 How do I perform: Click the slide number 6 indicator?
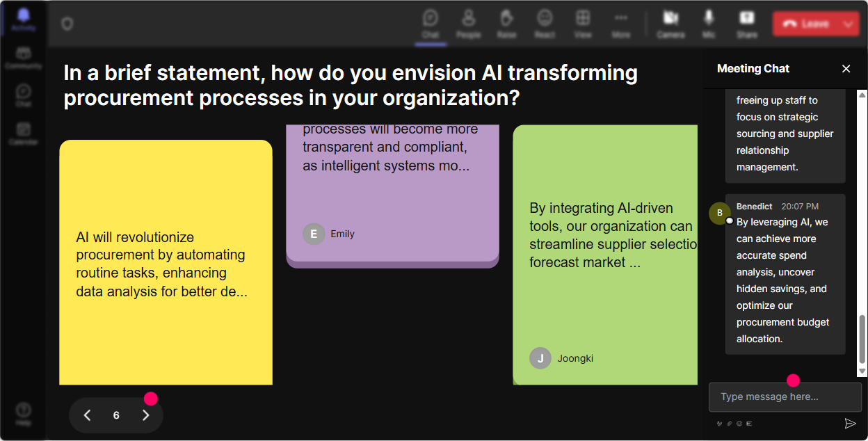tap(116, 415)
